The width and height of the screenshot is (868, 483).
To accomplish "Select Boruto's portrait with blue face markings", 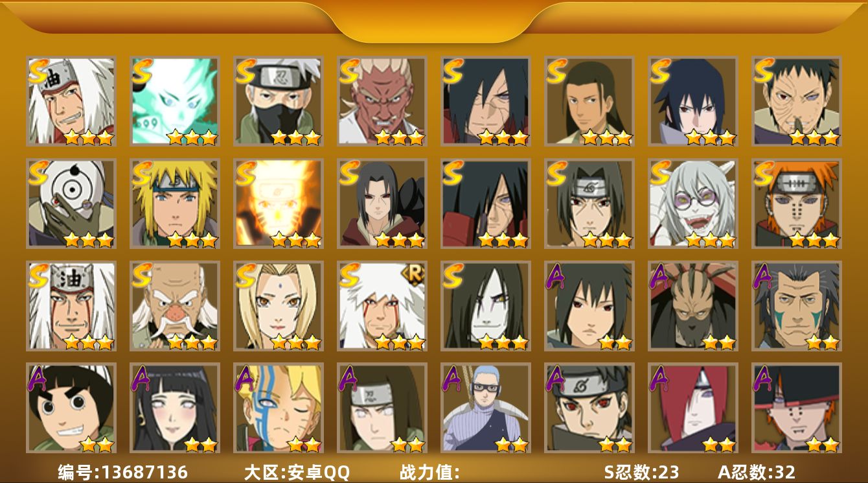I will click(x=279, y=408).
